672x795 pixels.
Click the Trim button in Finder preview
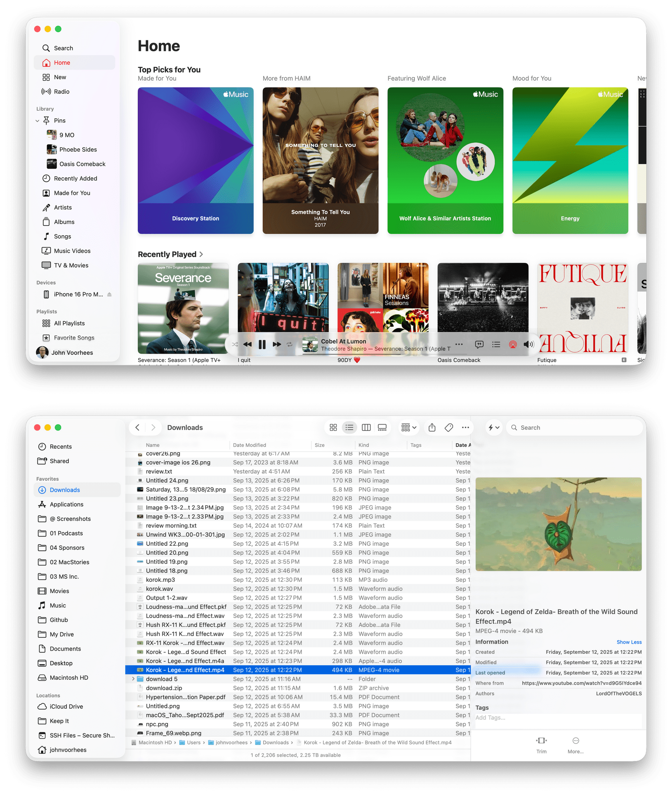click(542, 745)
